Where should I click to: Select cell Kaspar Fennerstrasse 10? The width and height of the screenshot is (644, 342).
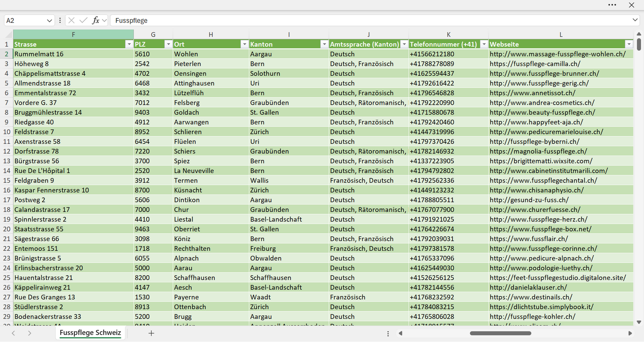tap(74, 190)
